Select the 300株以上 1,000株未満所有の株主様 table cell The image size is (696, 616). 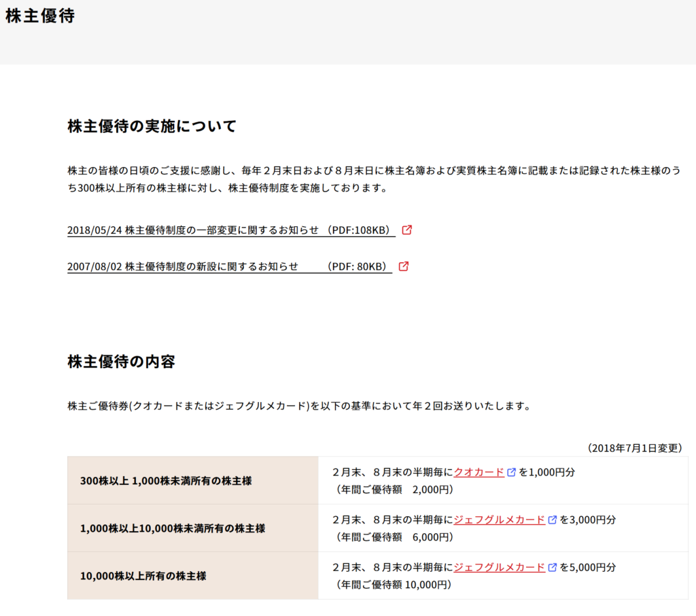click(166, 481)
